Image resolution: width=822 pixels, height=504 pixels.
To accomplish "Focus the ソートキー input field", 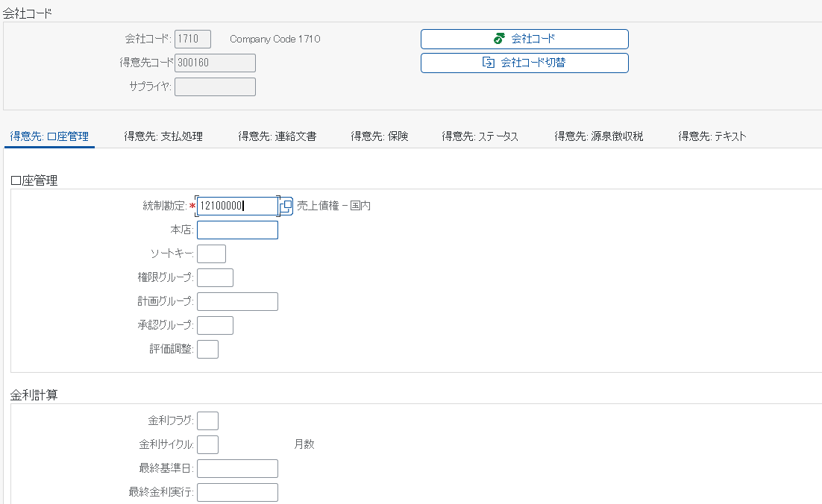I will 211,253.
